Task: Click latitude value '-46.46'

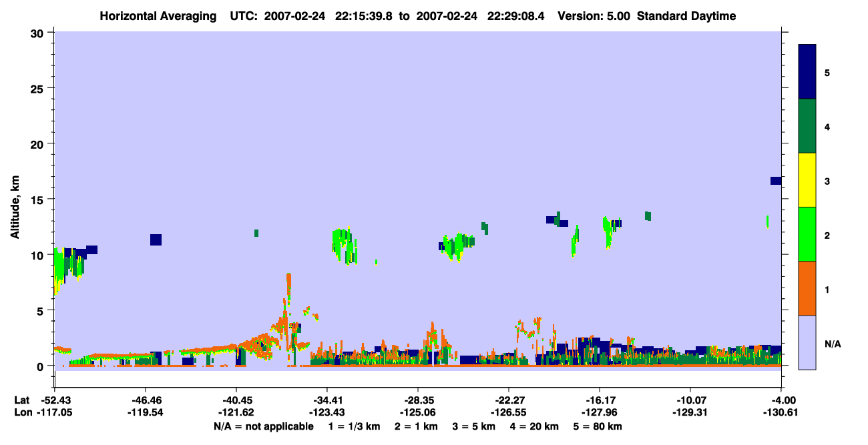Action: coord(146,400)
